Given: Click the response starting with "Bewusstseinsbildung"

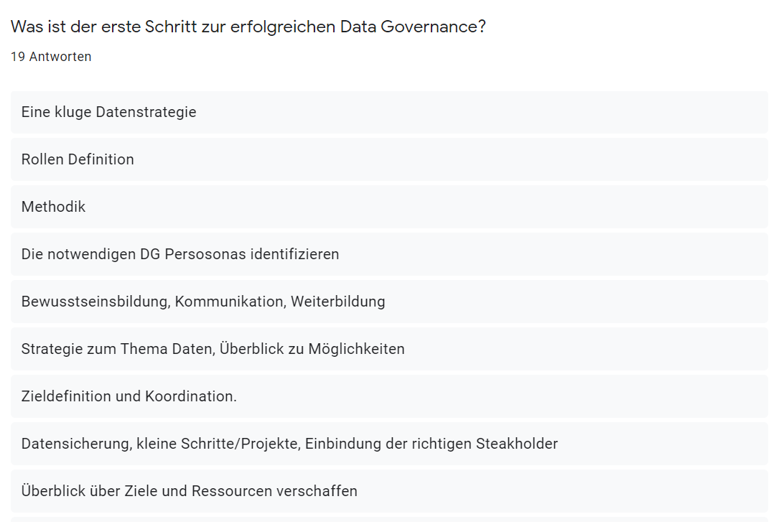Looking at the screenshot, I should 203,302.
